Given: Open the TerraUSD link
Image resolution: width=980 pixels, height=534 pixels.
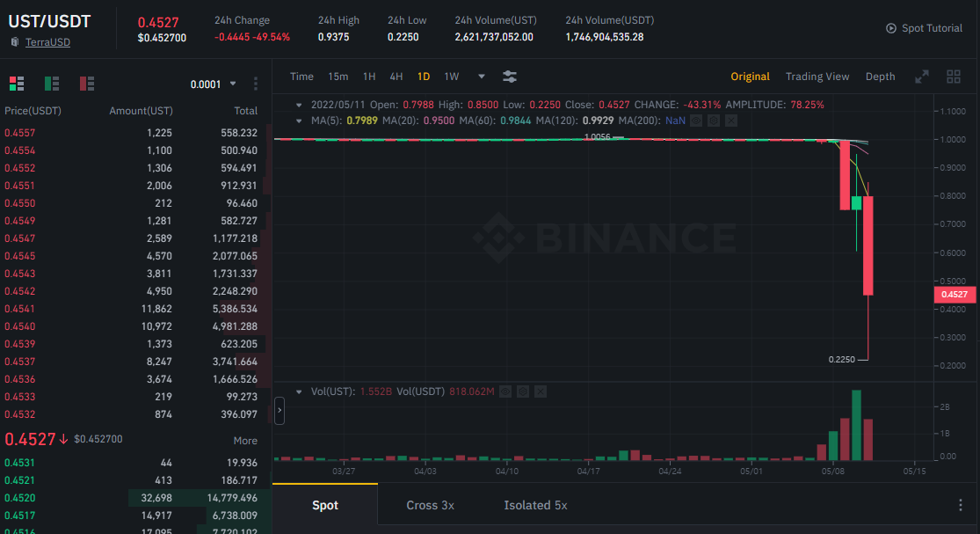Looking at the screenshot, I should coord(47,42).
